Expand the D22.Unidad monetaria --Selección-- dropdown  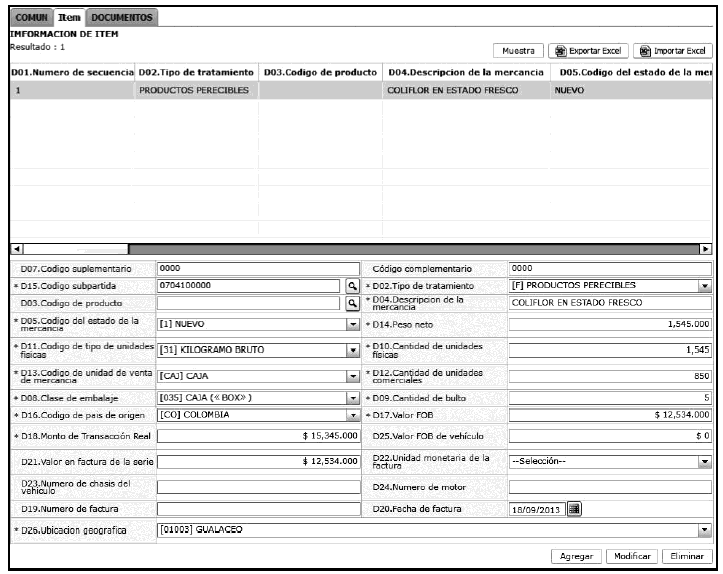tap(705, 462)
